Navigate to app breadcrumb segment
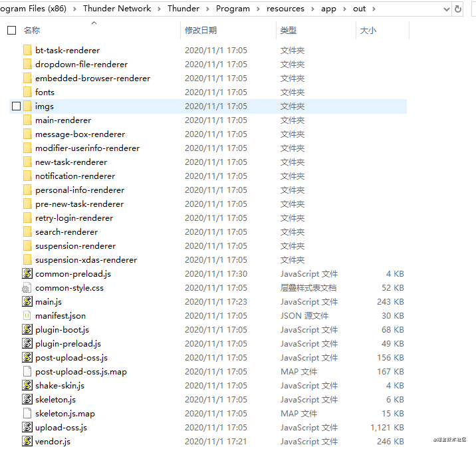This screenshot has width=476, height=451. click(x=328, y=9)
